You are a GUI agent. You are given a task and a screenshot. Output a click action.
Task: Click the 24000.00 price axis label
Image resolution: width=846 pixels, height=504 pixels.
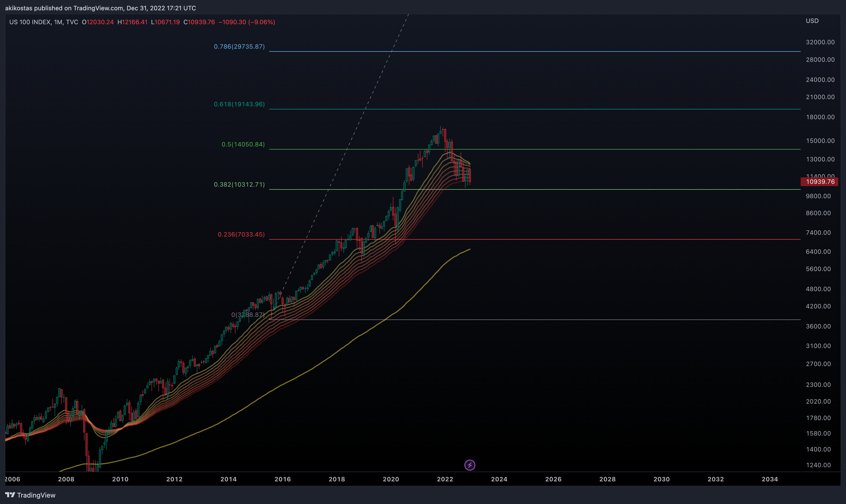[820, 80]
